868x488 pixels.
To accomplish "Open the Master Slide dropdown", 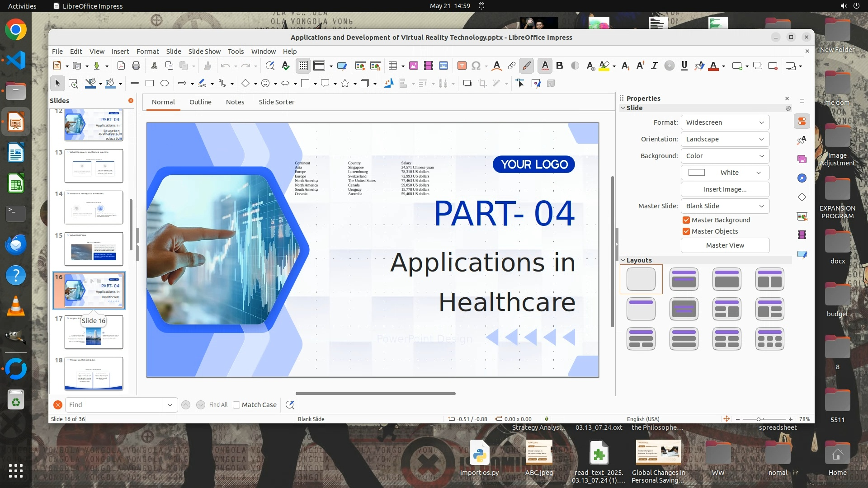I will coord(725,206).
